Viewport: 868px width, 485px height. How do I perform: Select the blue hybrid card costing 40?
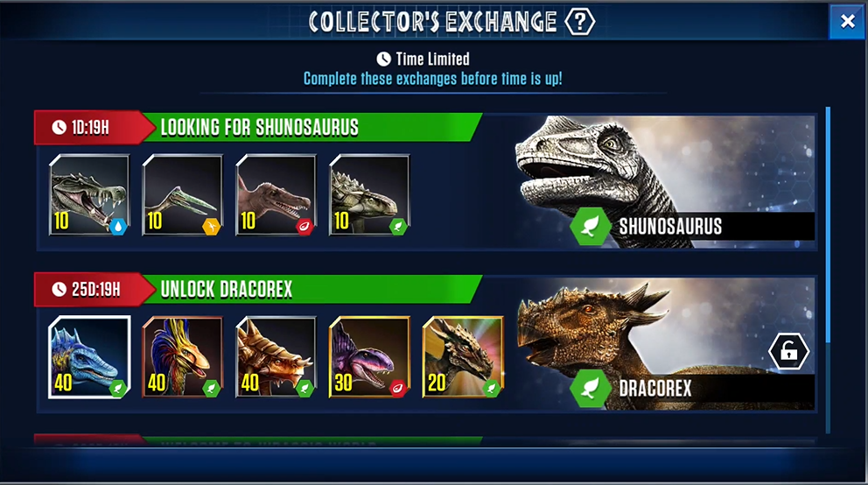click(89, 357)
